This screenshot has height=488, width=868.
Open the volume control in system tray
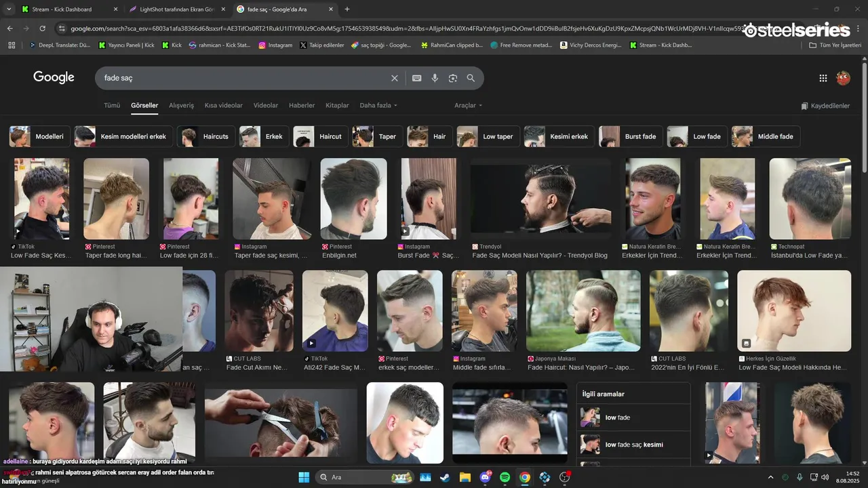coord(825,477)
